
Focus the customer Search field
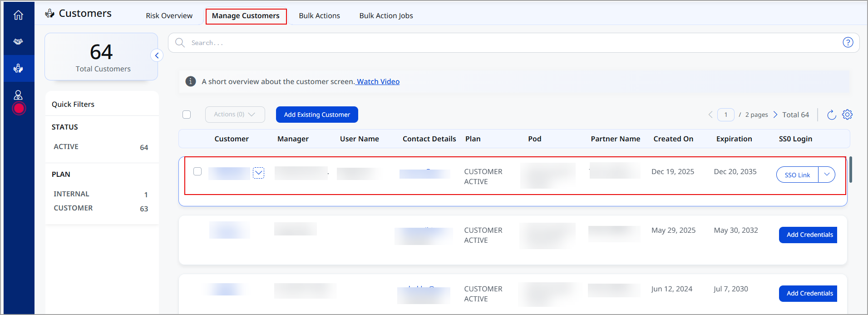[513, 43]
